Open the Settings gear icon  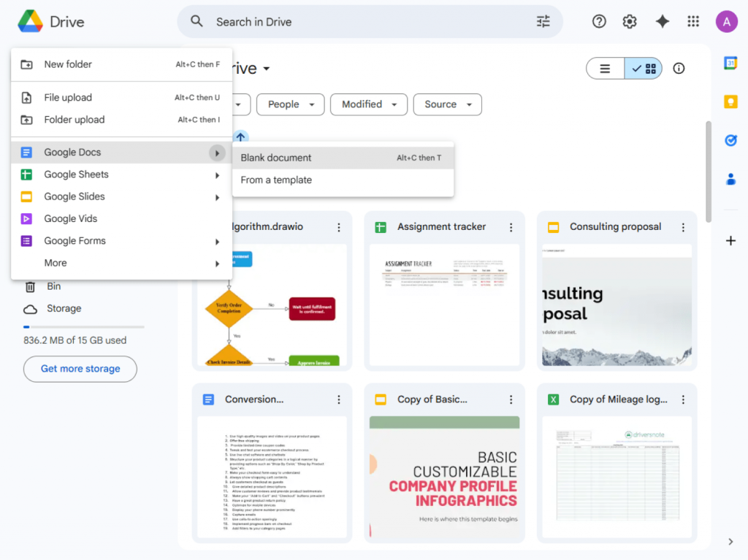[x=630, y=22]
